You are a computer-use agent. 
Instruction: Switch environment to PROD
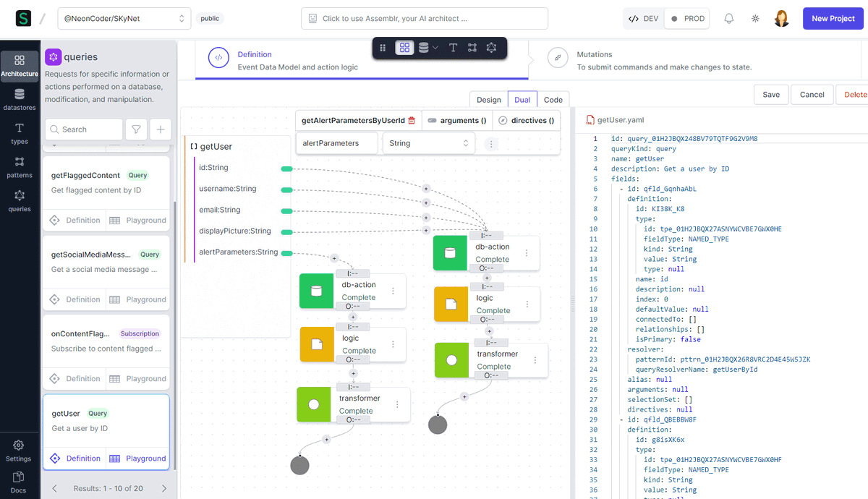(687, 19)
